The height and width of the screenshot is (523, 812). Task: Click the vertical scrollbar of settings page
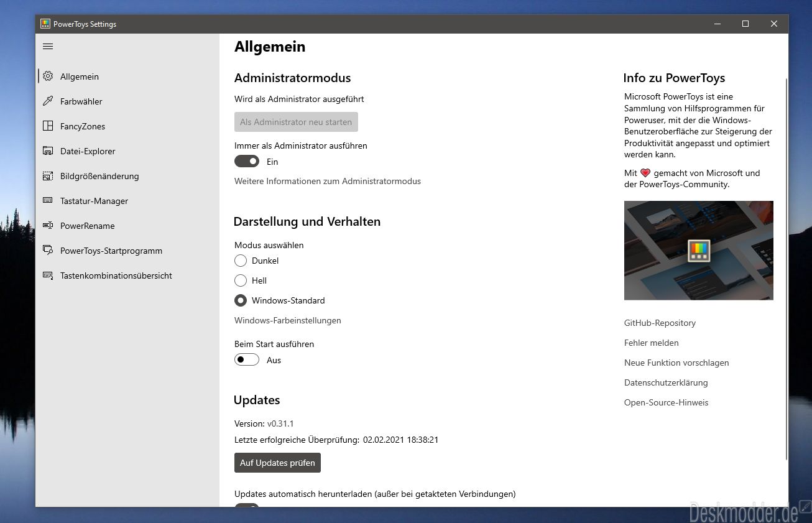pyautogui.click(x=787, y=269)
